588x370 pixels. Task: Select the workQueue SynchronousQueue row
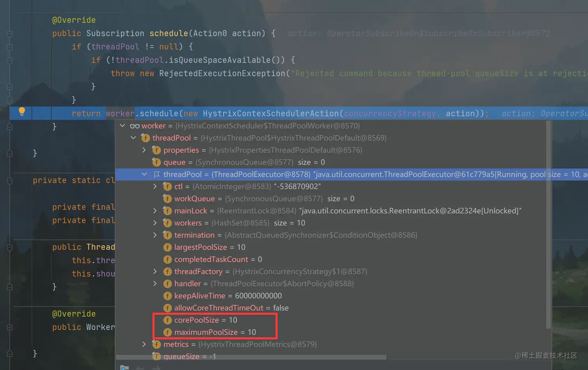331,199
